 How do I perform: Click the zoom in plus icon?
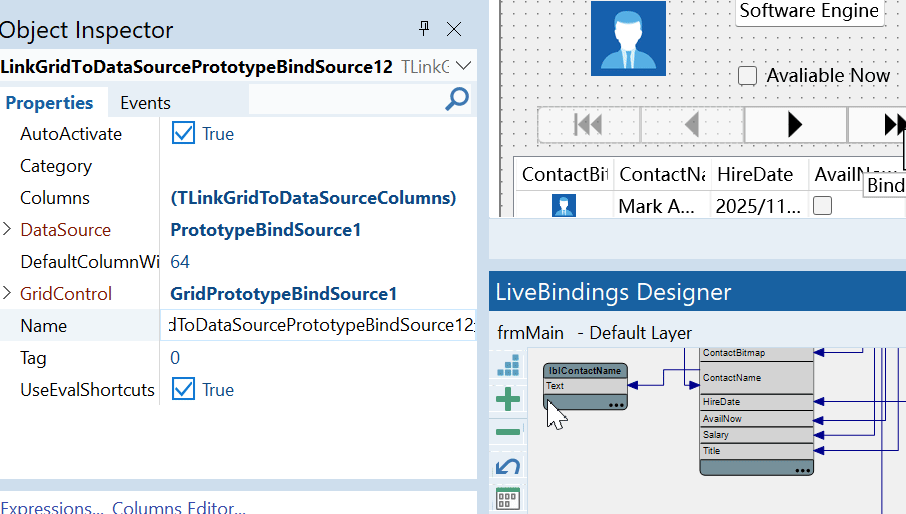click(x=508, y=400)
